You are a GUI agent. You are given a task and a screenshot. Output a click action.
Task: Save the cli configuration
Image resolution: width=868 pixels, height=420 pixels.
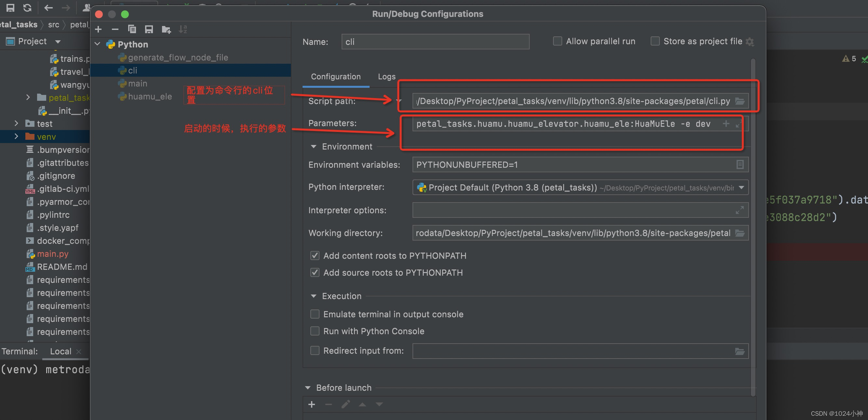(149, 29)
